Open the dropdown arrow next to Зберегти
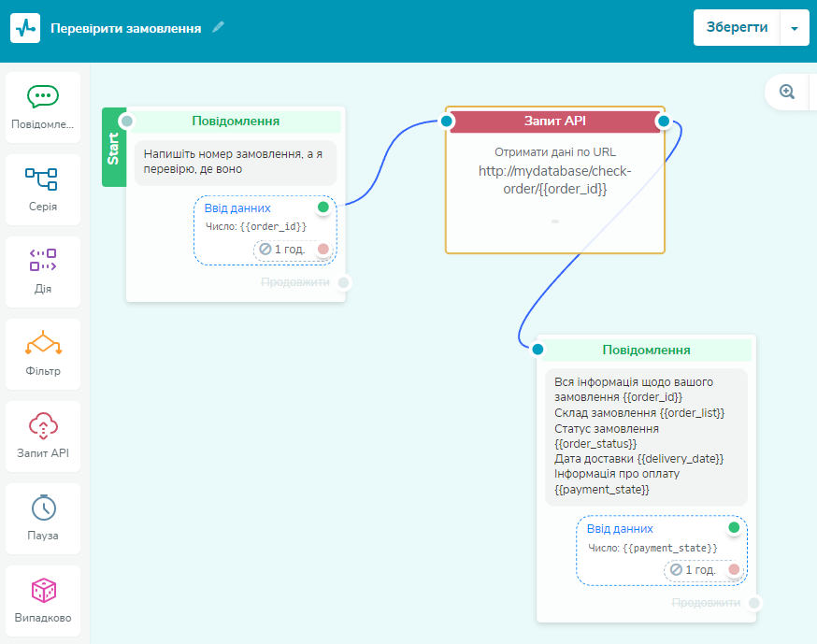Viewport: 817px width, 644px height. 796,27
